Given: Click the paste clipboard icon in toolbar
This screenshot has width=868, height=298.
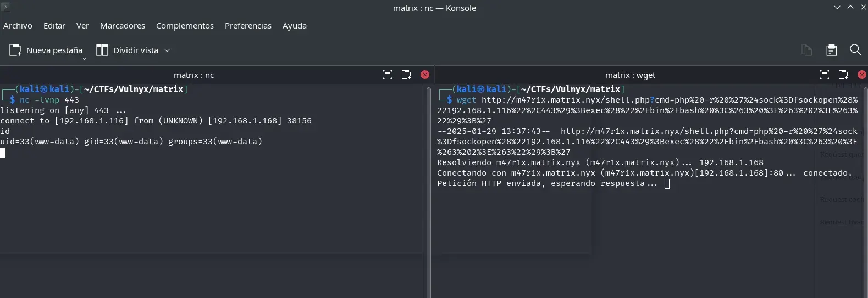Looking at the screenshot, I should [x=832, y=50].
